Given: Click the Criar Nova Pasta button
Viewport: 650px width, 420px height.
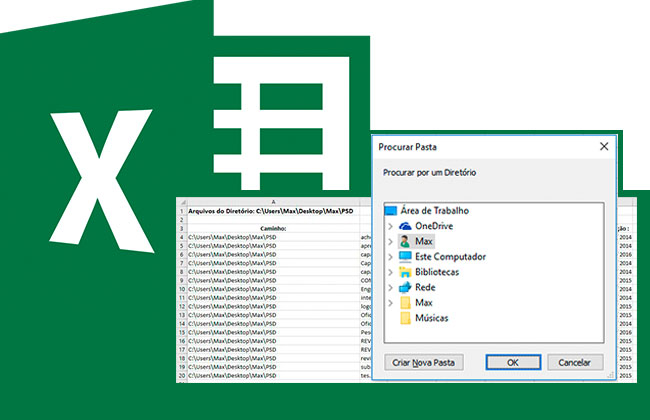Looking at the screenshot, I should (x=424, y=362).
